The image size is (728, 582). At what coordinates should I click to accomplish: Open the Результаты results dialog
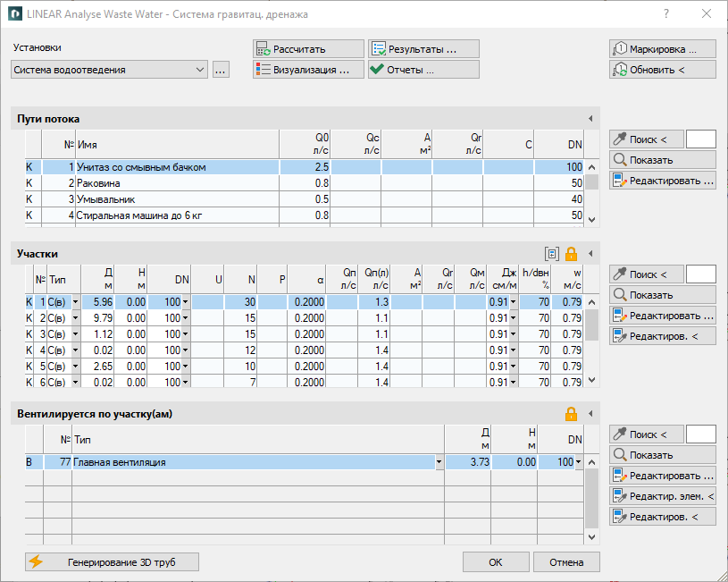423,49
